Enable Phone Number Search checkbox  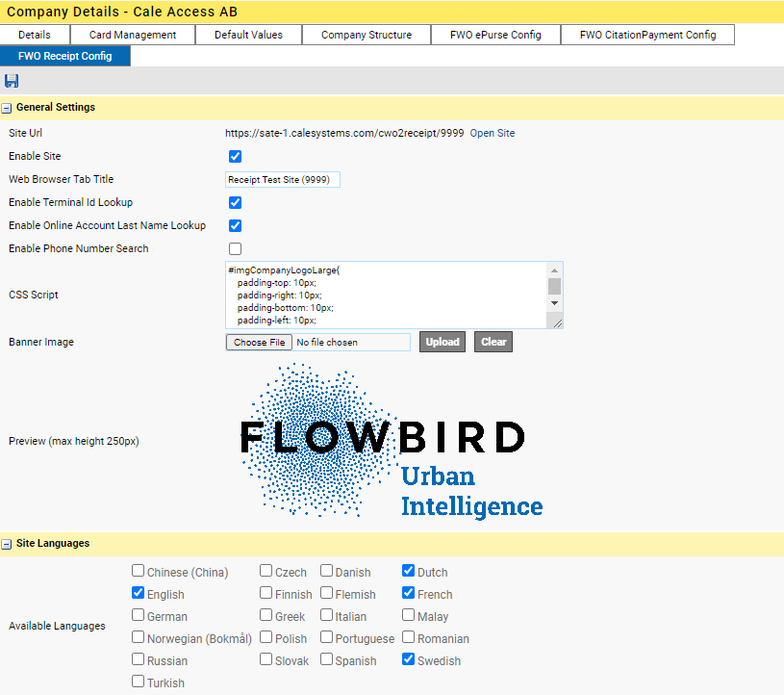click(235, 248)
